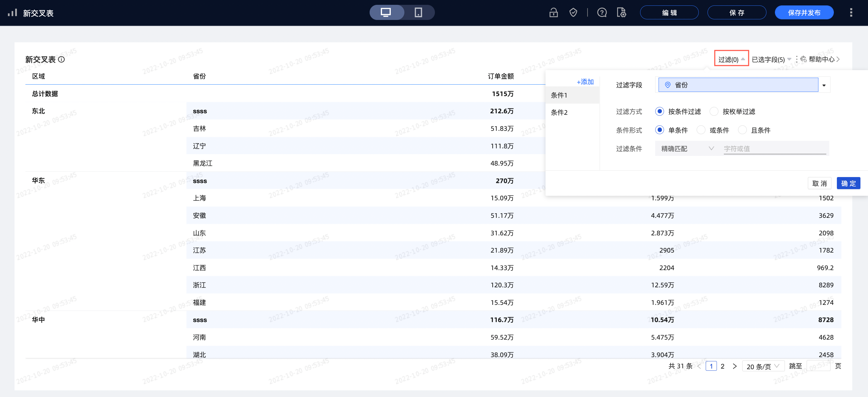Click the 安徽 province cell
Image resolution: width=868 pixels, height=397 pixels.
tap(199, 215)
